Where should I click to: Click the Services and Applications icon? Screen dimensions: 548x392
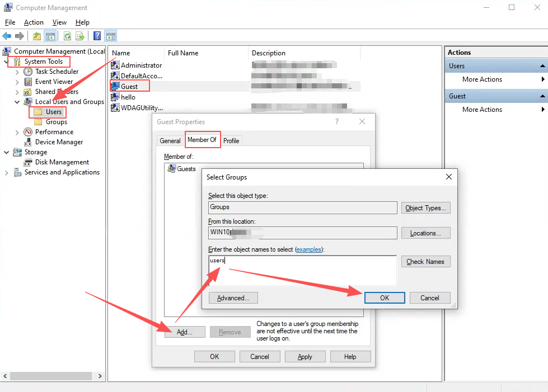(17, 172)
